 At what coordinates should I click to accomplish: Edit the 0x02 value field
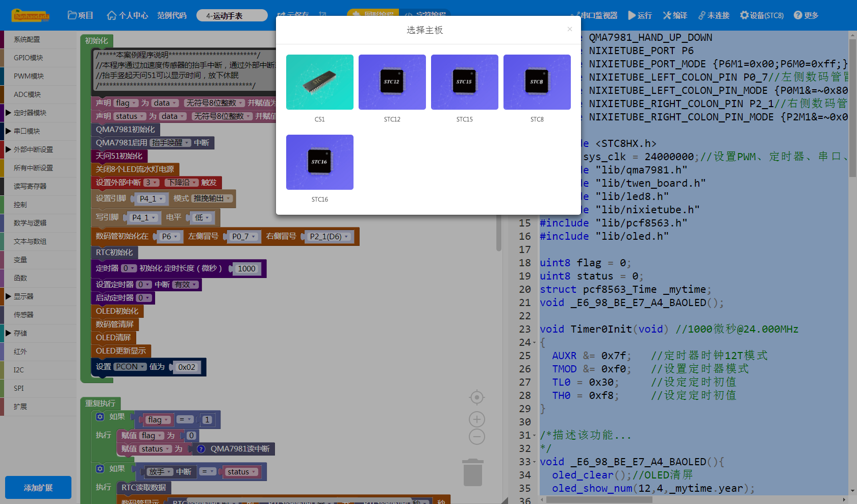187,367
